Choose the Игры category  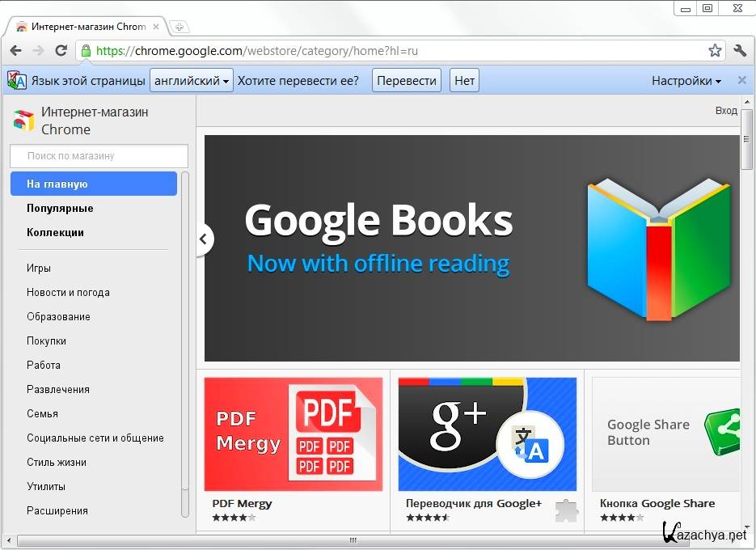click(39, 268)
